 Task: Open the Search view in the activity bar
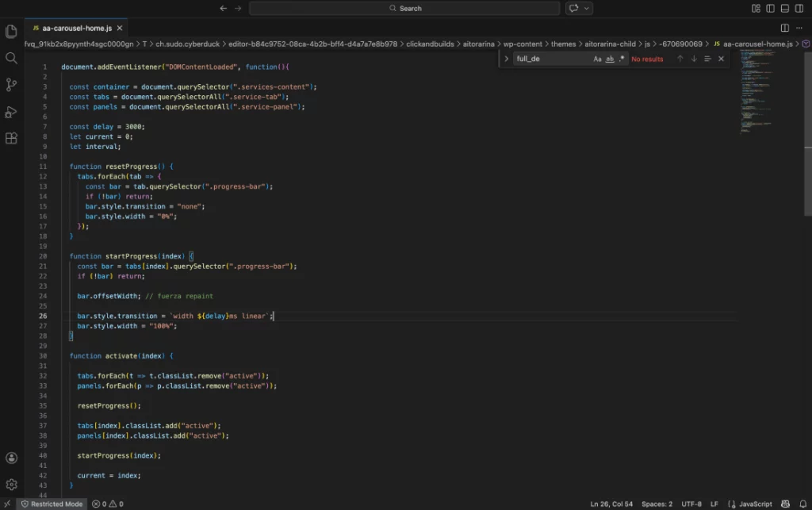[11, 57]
